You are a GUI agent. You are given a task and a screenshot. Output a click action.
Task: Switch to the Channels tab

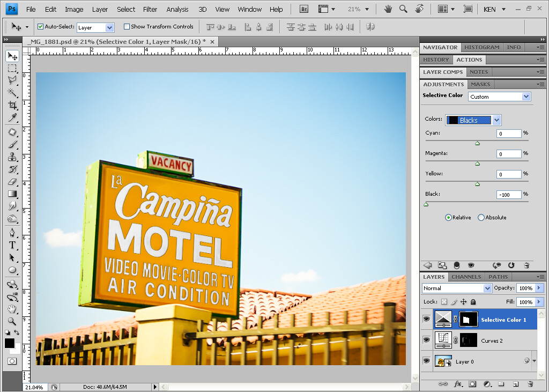click(466, 277)
